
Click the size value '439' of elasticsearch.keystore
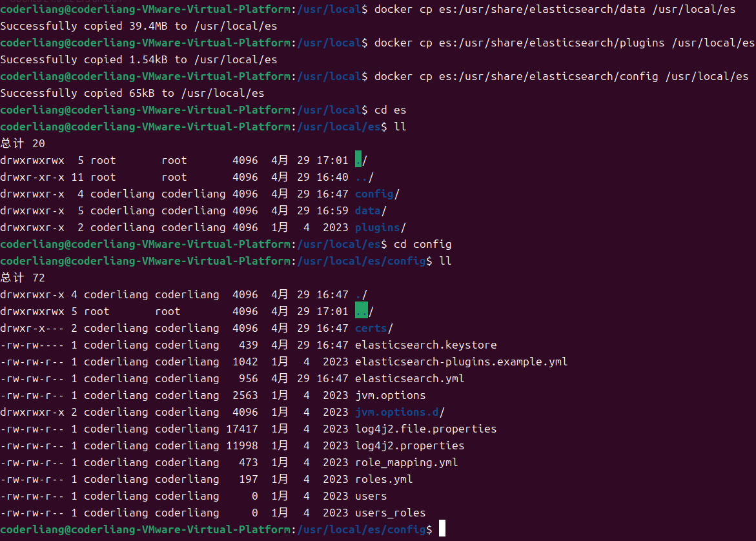[249, 345]
